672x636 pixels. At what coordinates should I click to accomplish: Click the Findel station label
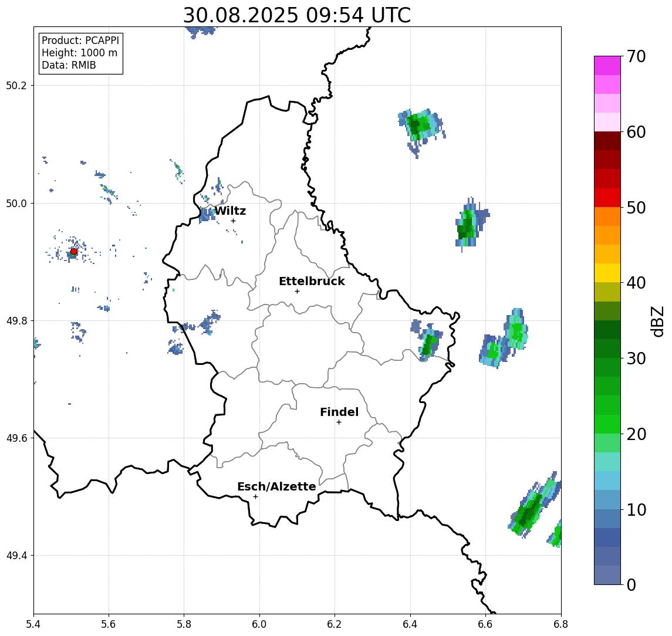339,412
